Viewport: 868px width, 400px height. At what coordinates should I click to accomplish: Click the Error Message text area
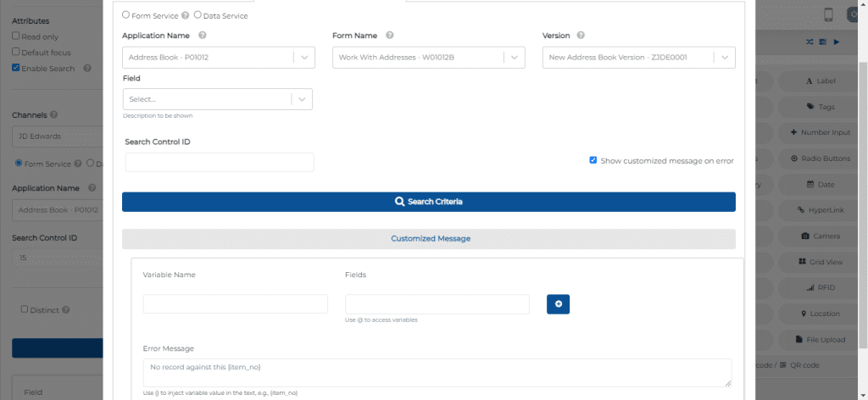[437, 373]
